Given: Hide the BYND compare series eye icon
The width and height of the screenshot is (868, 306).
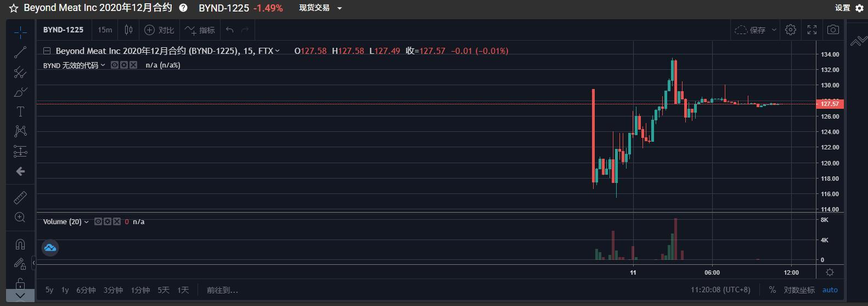Looking at the screenshot, I should (x=115, y=65).
